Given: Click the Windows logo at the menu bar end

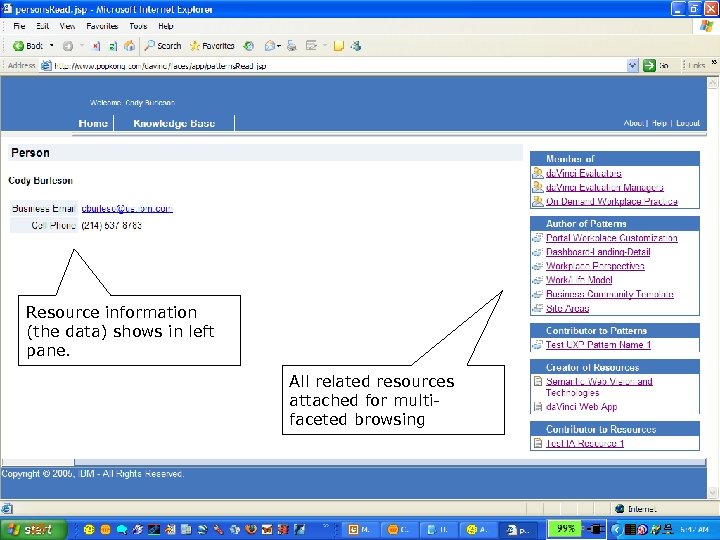Looking at the screenshot, I should 707,26.
